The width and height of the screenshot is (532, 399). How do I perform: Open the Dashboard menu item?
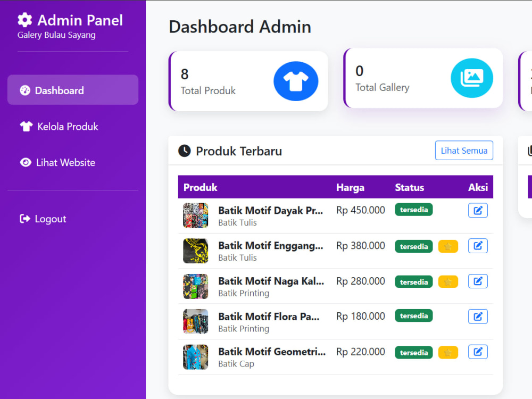(72, 90)
